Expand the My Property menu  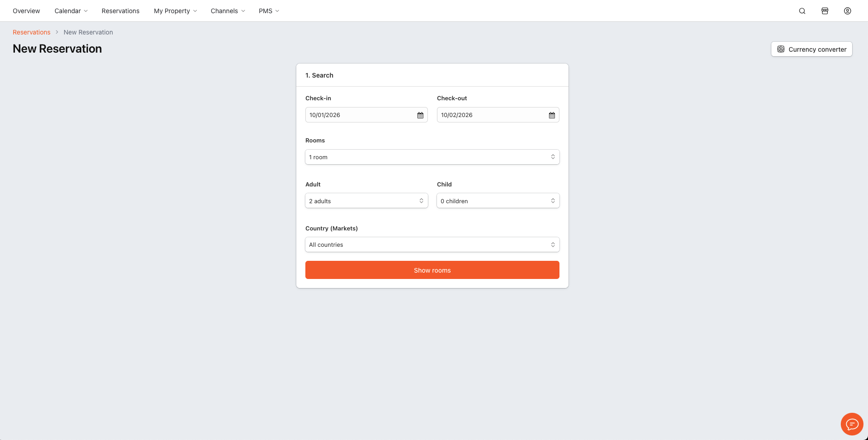tap(175, 11)
